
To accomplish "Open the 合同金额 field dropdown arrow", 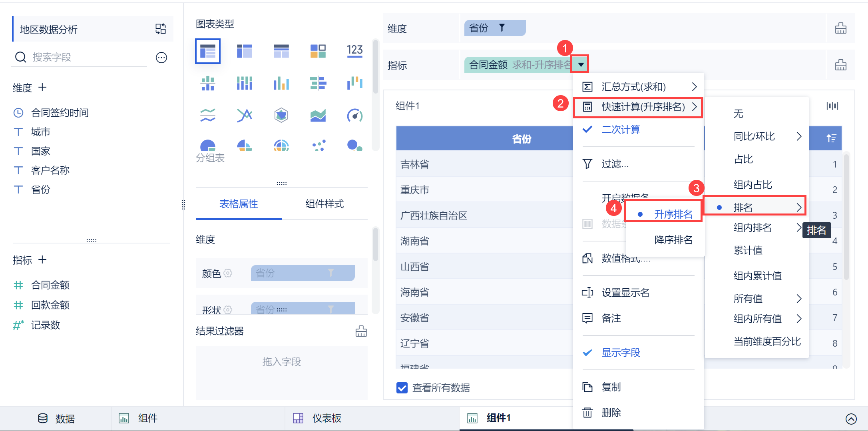I will click(581, 64).
